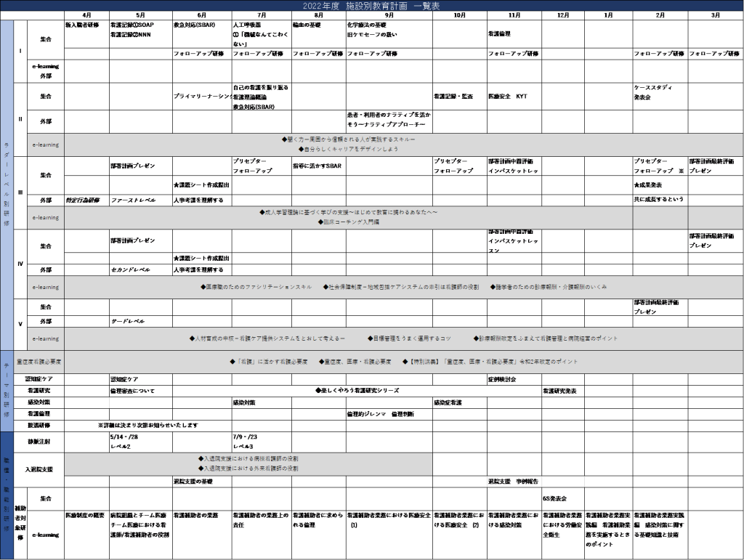Viewport: 744px width, 560px height.
Task: Click e-learning label beside 臨床コーチング入門編 row
Action: click(45, 217)
